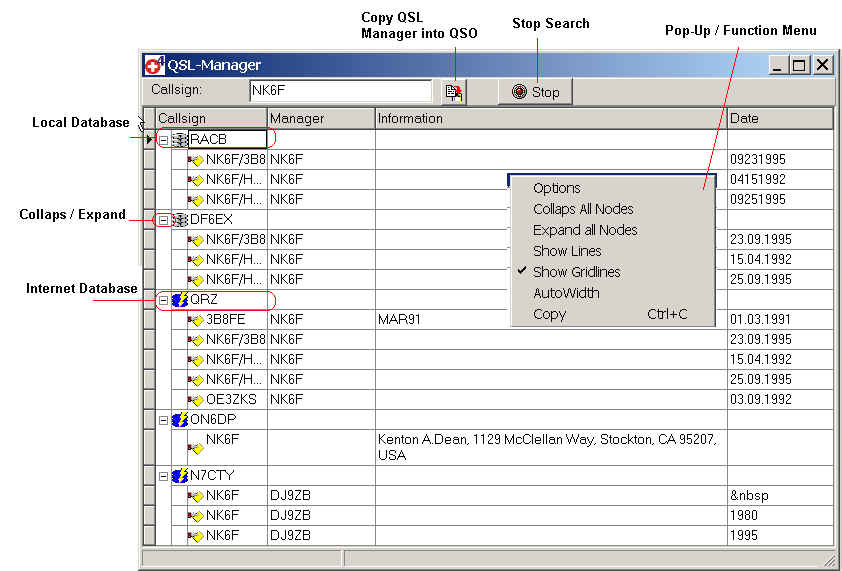The width and height of the screenshot is (842, 571).
Task: Enable AutoWidth in the pop-up menu
Action: (566, 293)
